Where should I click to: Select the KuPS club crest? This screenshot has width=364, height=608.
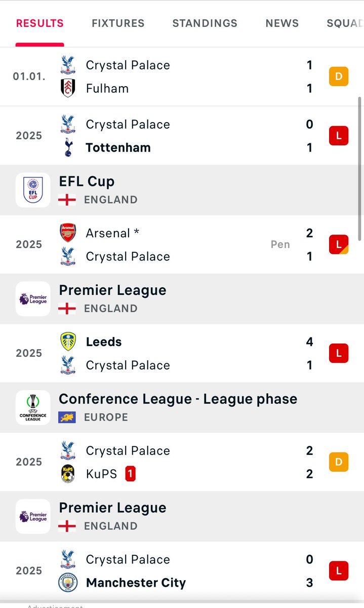67,474
